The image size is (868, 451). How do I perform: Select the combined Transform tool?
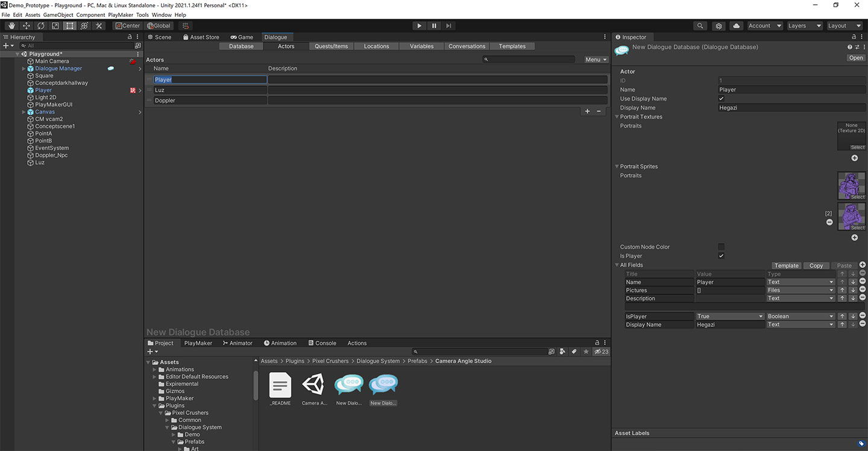point(84,26)
